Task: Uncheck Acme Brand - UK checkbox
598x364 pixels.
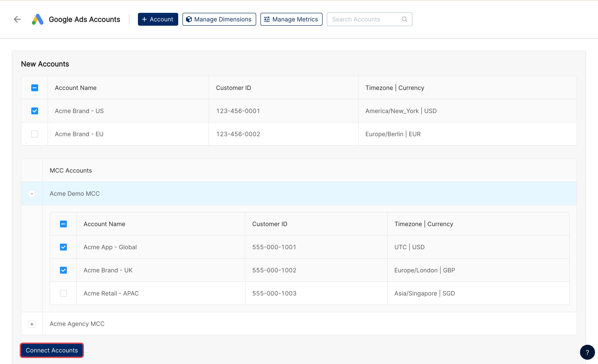Action: (63, 270)
